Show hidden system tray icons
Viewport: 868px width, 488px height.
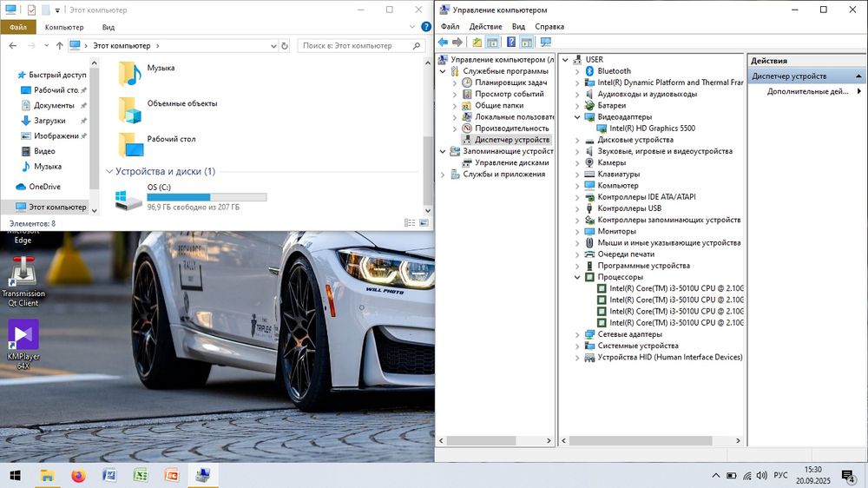pos(716,475)
